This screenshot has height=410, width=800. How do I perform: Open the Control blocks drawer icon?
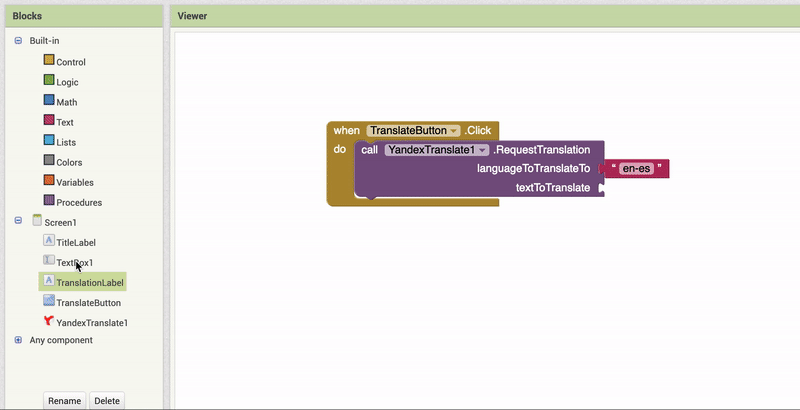(49, 60)
